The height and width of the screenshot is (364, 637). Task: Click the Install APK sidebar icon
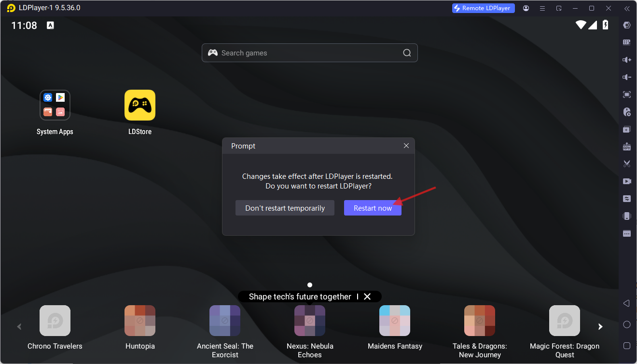click(627, 147)
